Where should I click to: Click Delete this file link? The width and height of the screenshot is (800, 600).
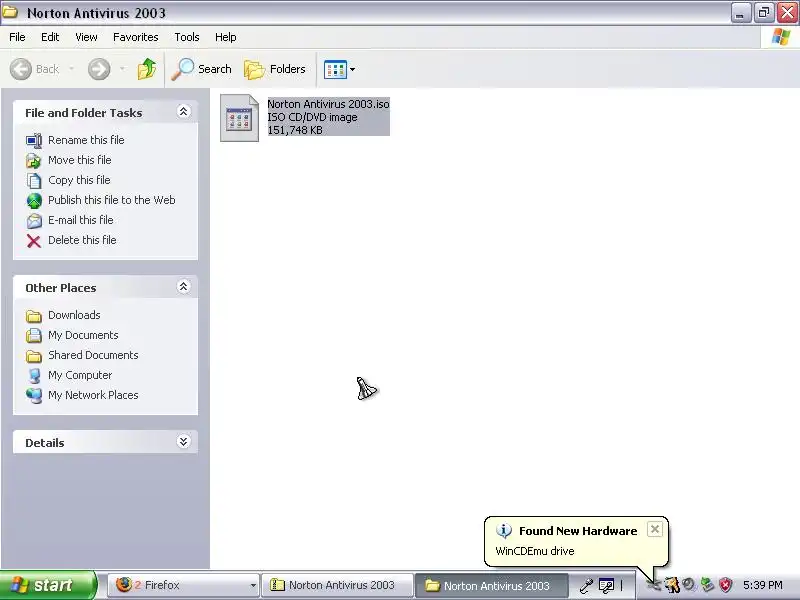[x=82, y=240]
